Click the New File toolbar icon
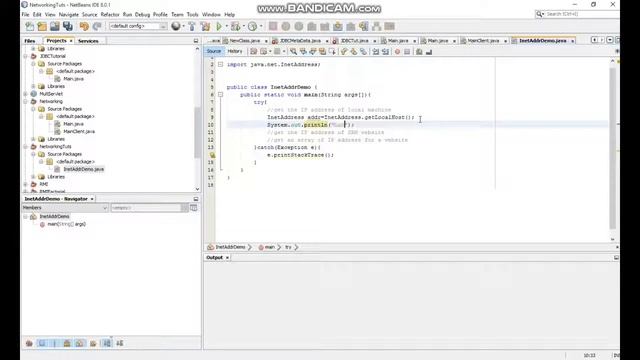 (x=29, y=27)
